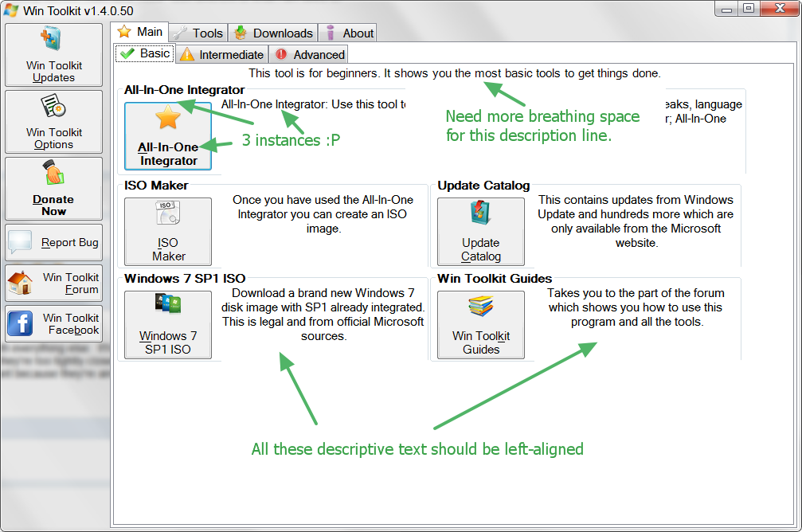The height and width of the screenshot is (532, 802).
Task: Click the Windows logo in title bar
Action: (x=11, y=10)
